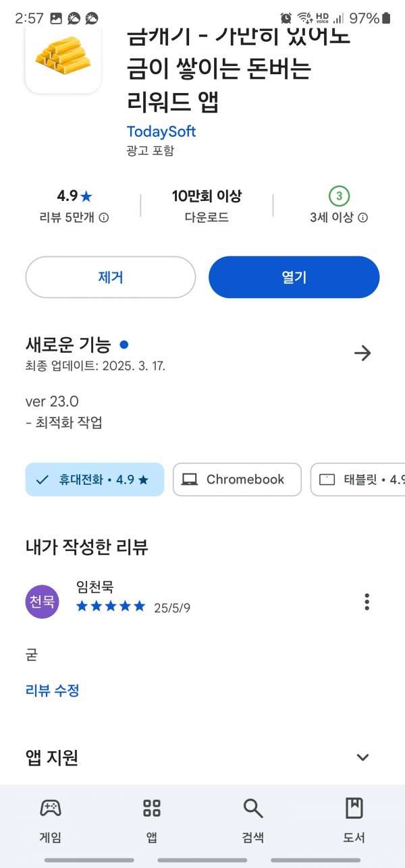Image resolution: width=405 pixels, height=868 pixels.
Task: Expand the 앱 지원 section
Action: point(362,757)
